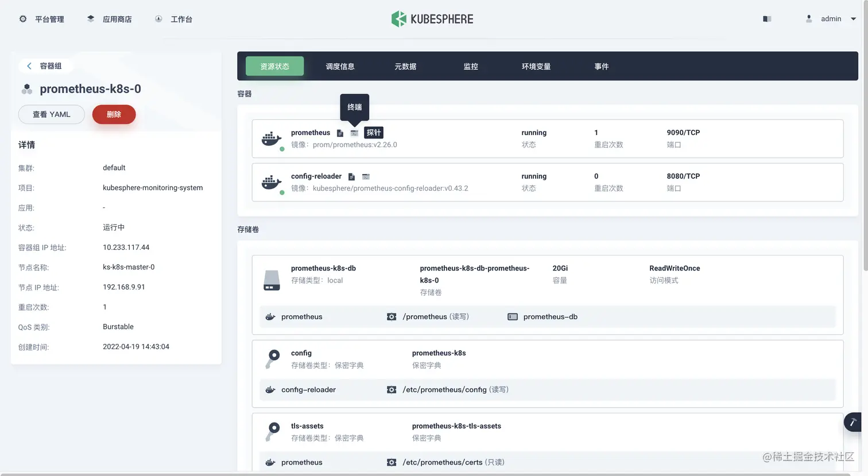
Task: Open the floating hammer toolbox button
Action: (x=853, y=422)
